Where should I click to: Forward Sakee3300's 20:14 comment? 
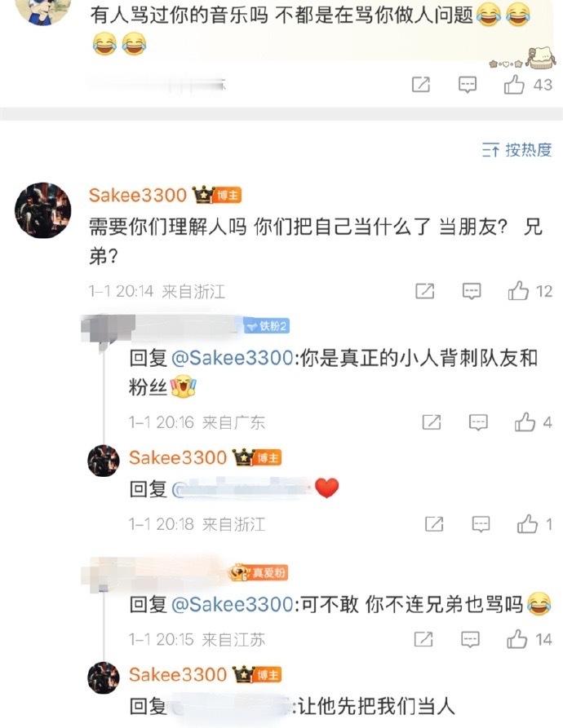pos(424,291)
